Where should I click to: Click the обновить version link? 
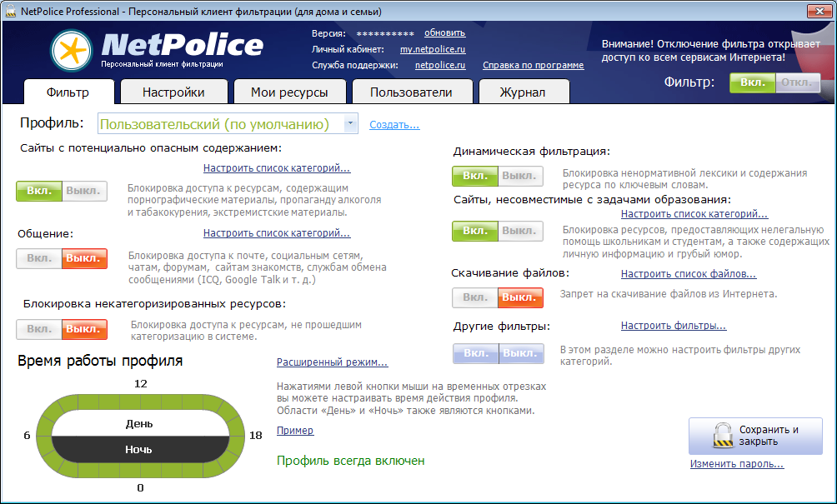[444, 33]
